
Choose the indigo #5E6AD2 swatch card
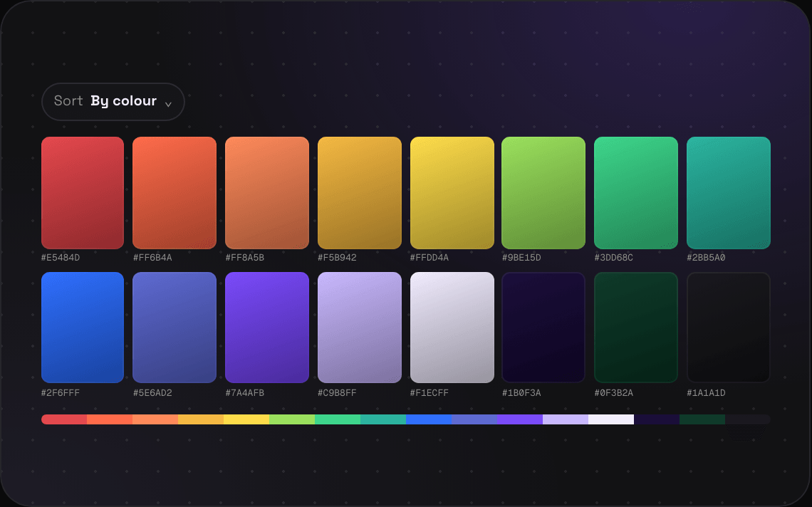[175, 328]
